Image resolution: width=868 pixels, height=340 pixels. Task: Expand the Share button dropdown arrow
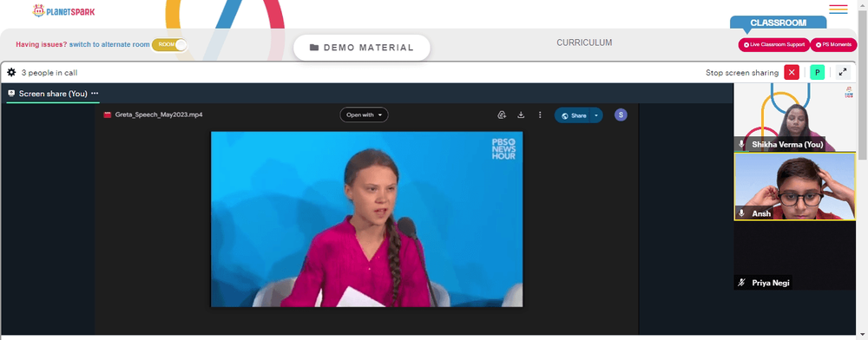point(596,115)
